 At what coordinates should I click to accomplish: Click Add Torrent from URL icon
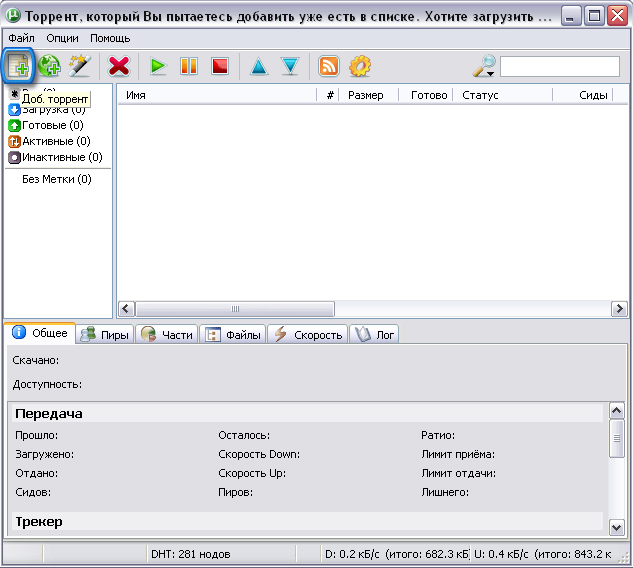(49, 66)
